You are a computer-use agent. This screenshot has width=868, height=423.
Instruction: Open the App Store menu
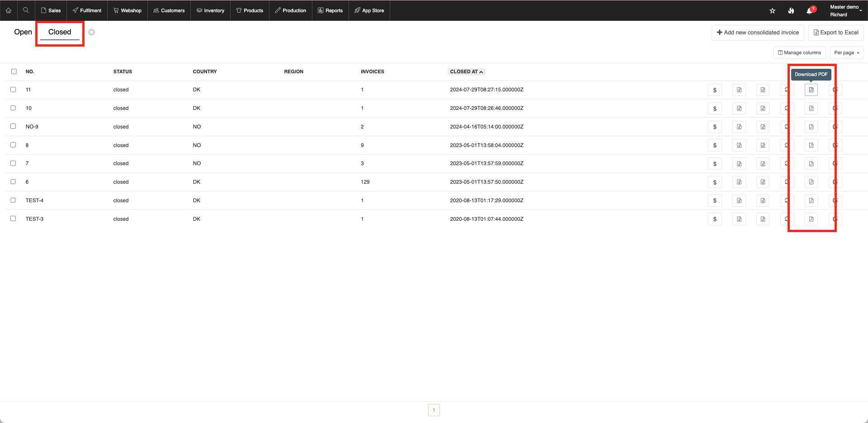tap(369, 10)
